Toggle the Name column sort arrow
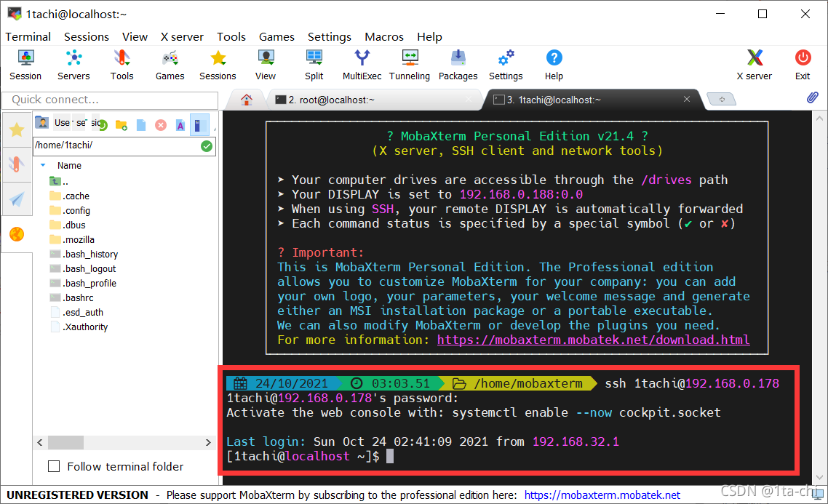 [44, 165]
